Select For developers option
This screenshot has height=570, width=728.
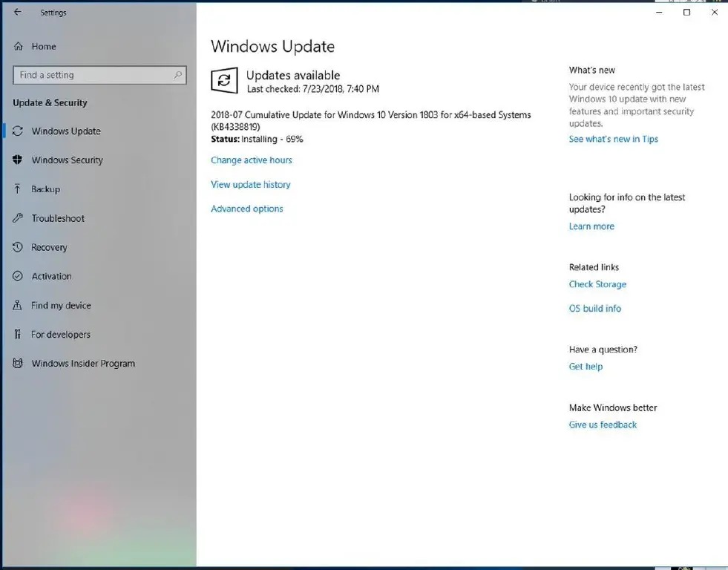(61, 334)
